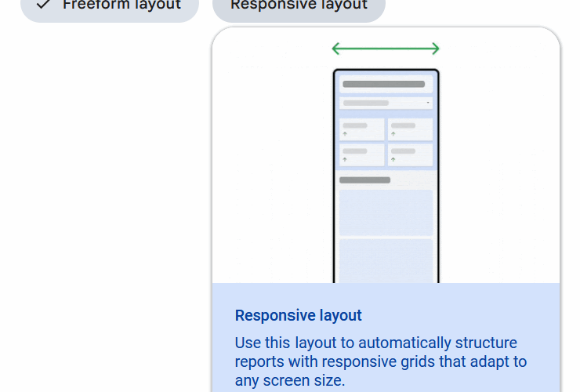Click the gray section title bar in the mockup
Image resolution: width=580 pixels, height=392 pixels.
pos(364,180)
